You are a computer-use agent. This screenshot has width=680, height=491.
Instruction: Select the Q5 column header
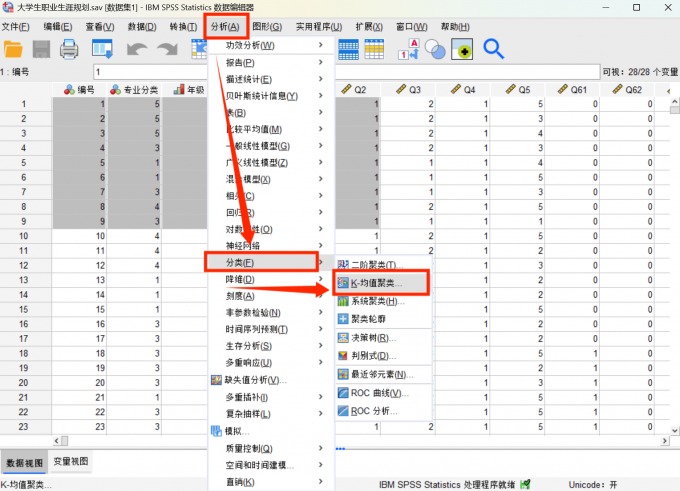[x=518, y=90]
